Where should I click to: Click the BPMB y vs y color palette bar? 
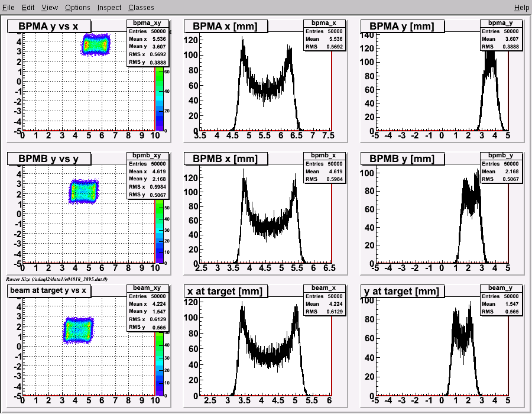click(159, 231)
